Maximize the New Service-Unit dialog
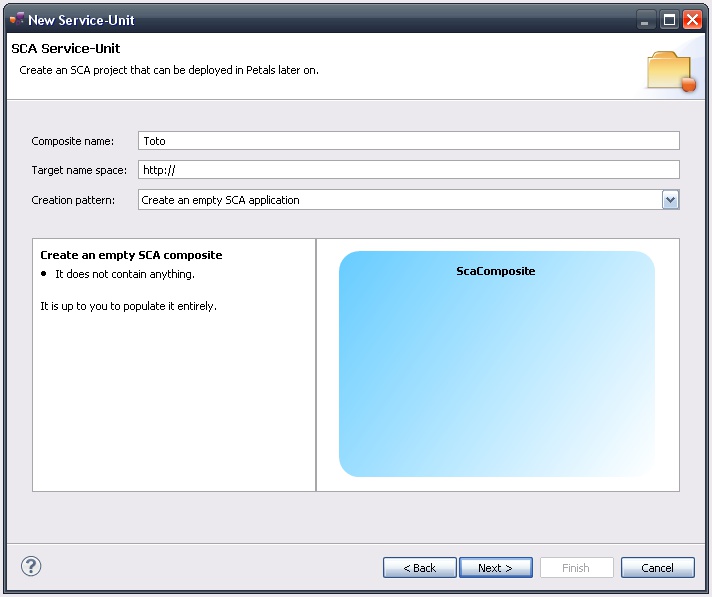Viewport: 712px width, 597px height. [x=669, y=19]
